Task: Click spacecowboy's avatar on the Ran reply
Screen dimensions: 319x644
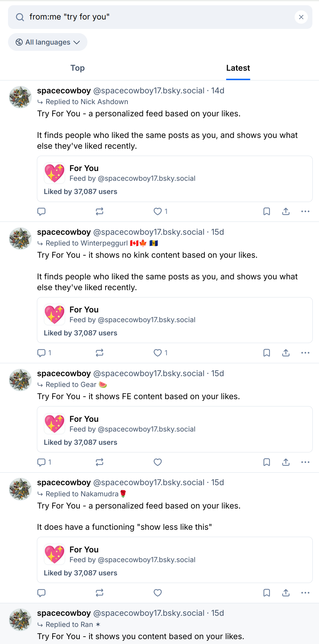Action: pos(20,620)
